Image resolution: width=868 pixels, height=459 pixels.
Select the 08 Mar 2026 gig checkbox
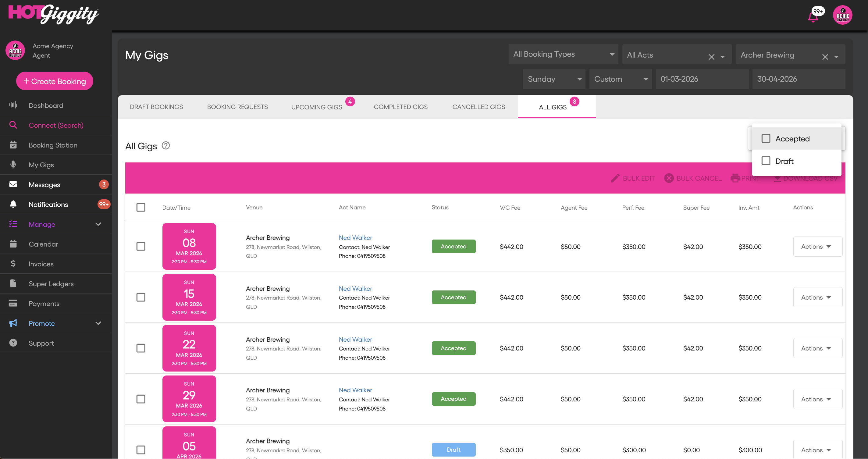(141, 246)
